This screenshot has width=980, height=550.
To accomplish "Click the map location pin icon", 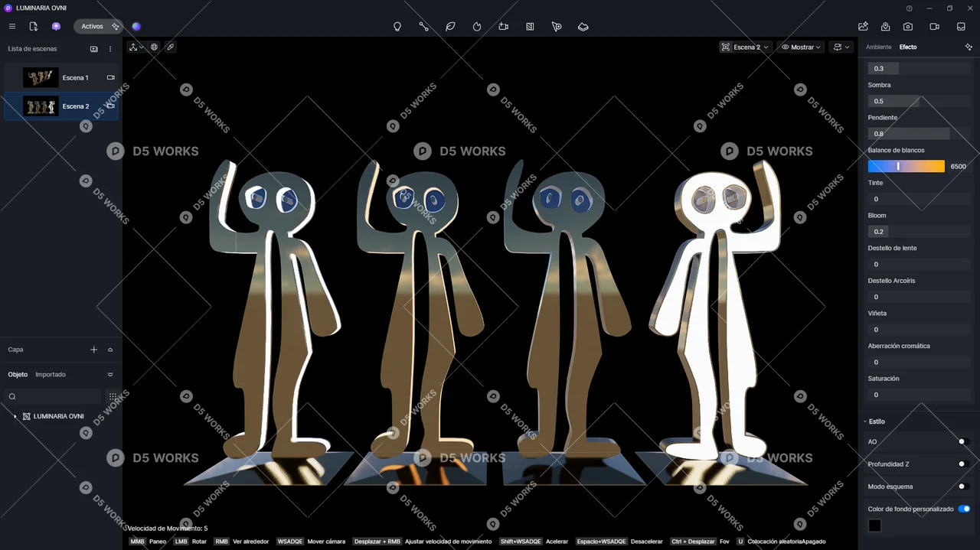I will click(885, 26).
